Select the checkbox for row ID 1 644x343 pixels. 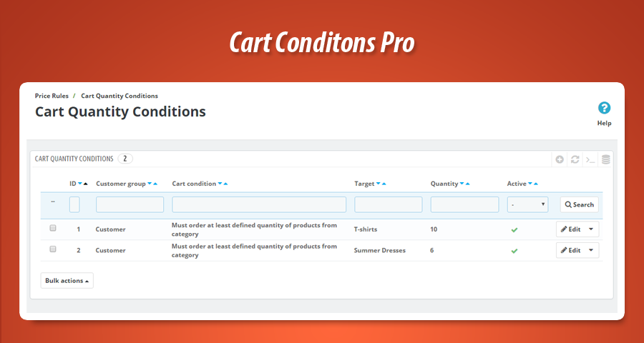pos(52,229)
